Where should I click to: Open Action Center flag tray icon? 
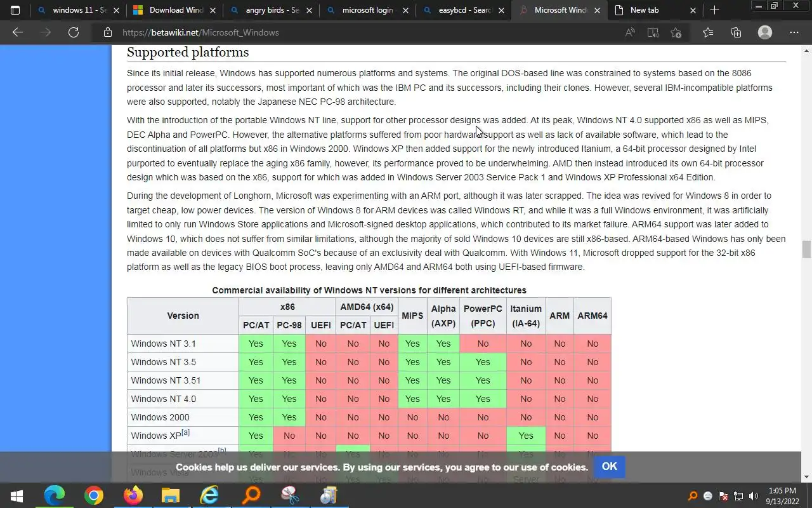[723, 496]
